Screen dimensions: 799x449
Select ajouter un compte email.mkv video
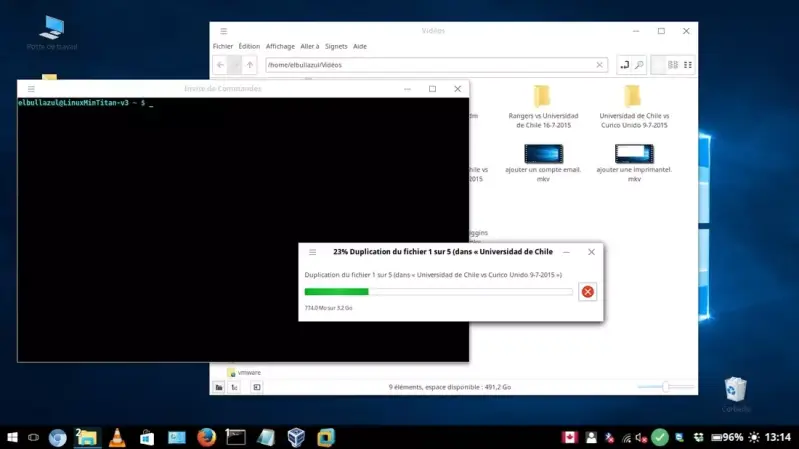[x=543, y=163]
